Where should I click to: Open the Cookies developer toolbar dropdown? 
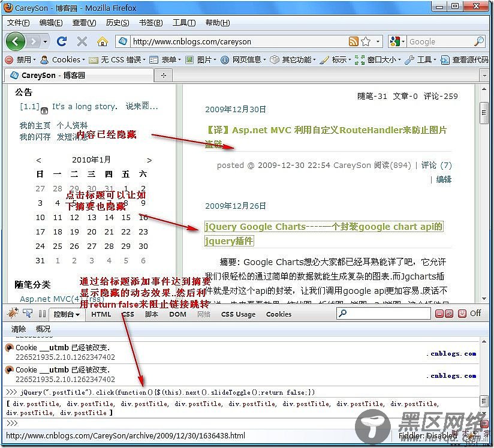pyautogui.click(x=63, y=59)
